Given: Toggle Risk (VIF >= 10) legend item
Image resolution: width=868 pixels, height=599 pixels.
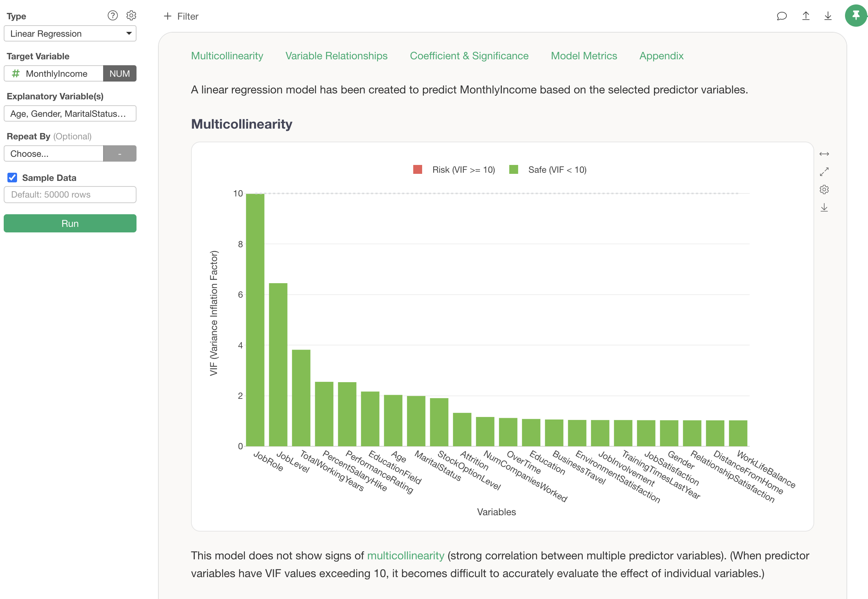Looking at the screenshot, I should pyautogui.click(x=454, y=170).
